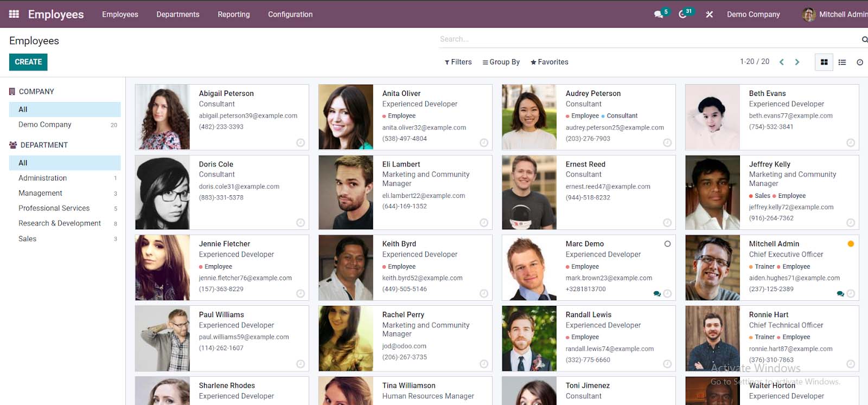
Task: Filter by the Research & Development department
Action: [x=65, y=223]
